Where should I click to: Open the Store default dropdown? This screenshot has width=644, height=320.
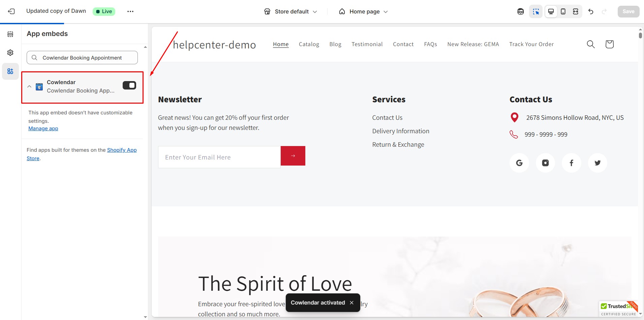coord(290,11)
